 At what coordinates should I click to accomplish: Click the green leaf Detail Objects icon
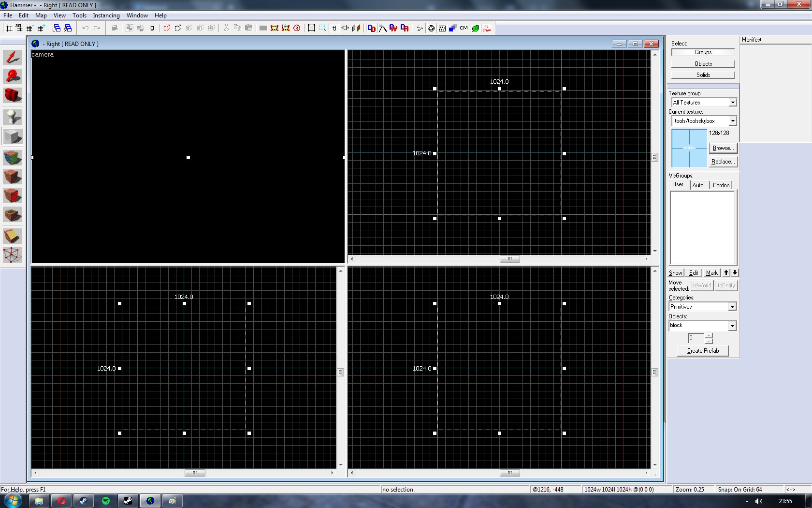click(x=476, y=28)
